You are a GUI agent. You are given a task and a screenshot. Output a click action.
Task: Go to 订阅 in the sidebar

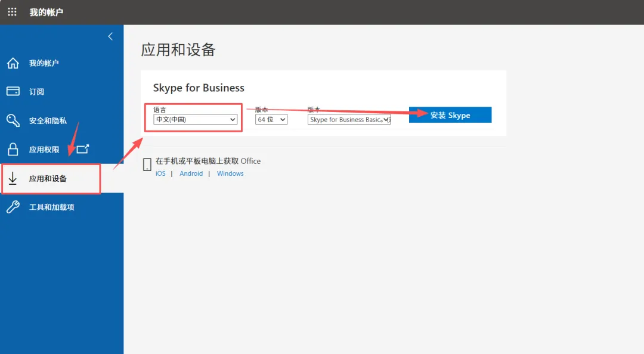[36, 92]
